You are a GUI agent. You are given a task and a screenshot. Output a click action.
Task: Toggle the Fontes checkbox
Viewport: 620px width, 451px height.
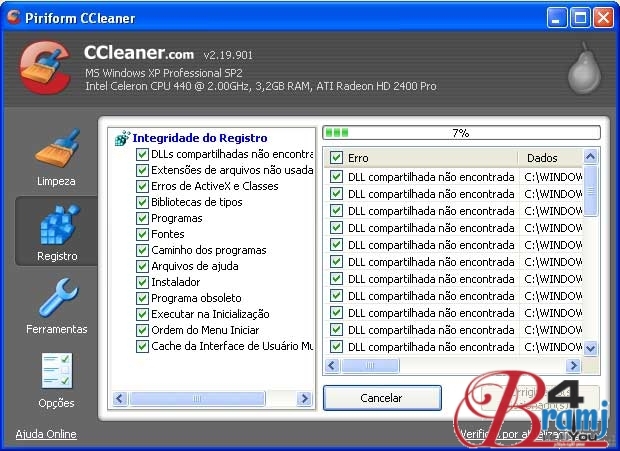142,234
